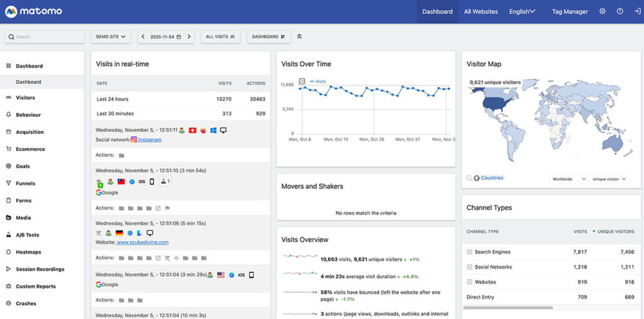Open Tag Manager in top navigation
Viewport: 644px width, 319px height.
(570, 11)
